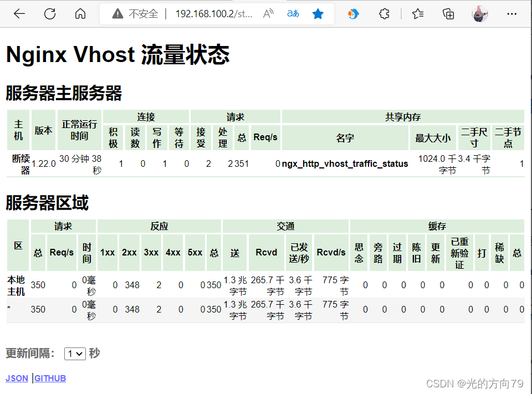Open the browser profile avatar
The width and height of the screenshot is (532, 394).
pyautogui.click(x=479, y=13)
